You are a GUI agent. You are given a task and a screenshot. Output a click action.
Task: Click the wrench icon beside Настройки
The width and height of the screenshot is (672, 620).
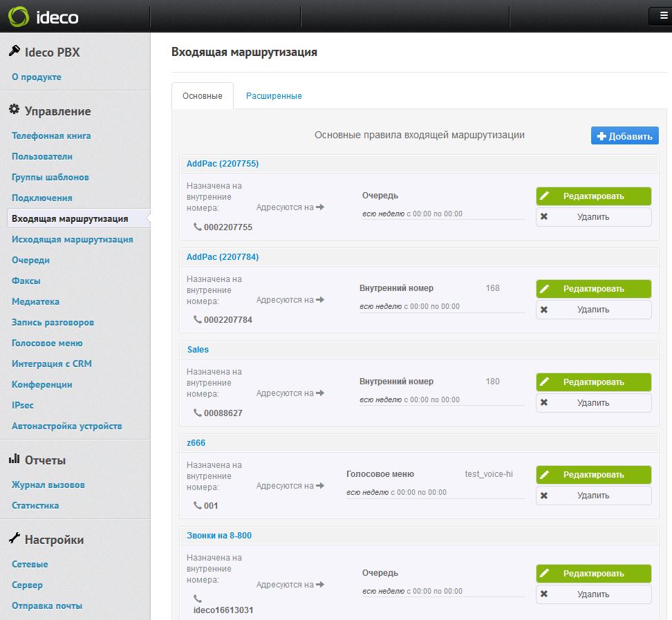pyautogui.click(x=14, y=539)
